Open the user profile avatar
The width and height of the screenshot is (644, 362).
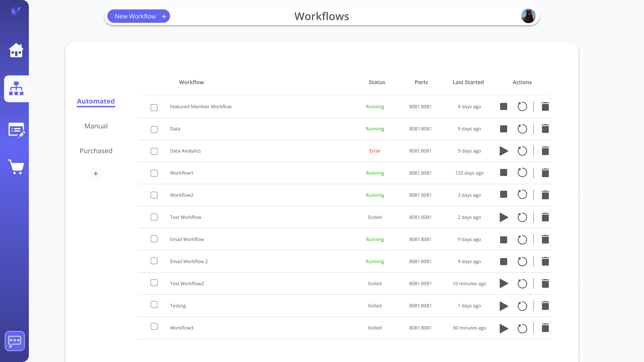[528, 16]
